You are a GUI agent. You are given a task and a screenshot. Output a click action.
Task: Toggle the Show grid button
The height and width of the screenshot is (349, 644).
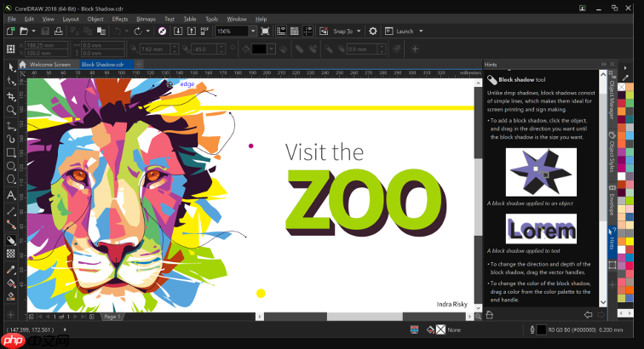coord(294,31)
